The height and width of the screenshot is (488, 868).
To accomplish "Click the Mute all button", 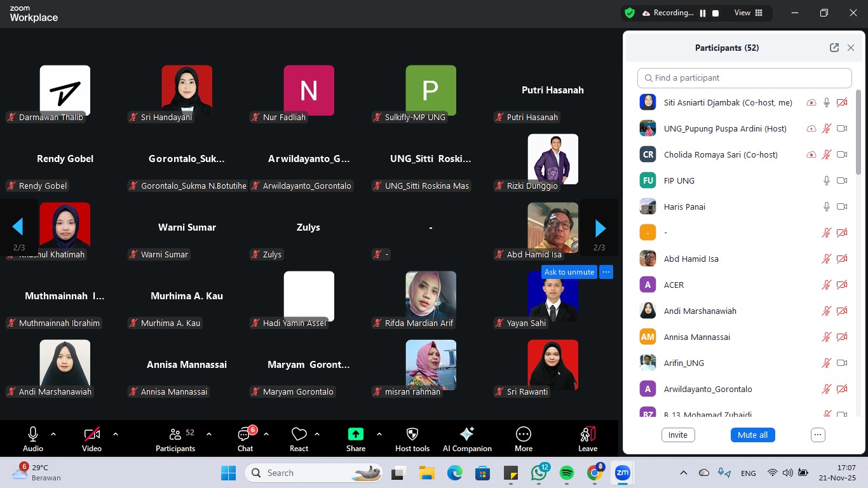I will [x=752, y=435].
